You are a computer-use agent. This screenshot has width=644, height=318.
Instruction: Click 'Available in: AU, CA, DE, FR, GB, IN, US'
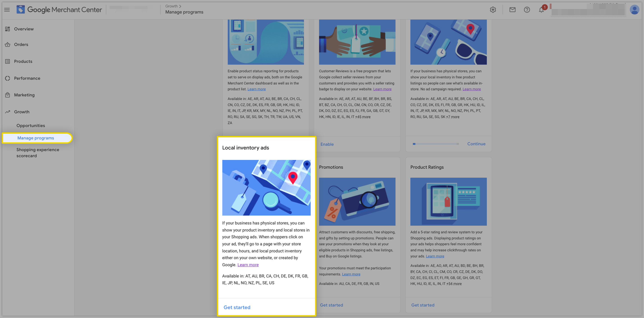[x=349, y=284]
